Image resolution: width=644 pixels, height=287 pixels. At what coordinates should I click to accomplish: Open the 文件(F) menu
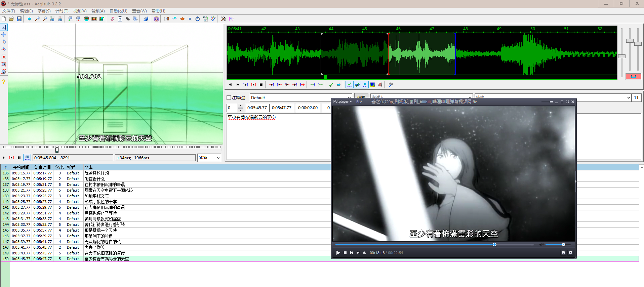tap(9, 11)
